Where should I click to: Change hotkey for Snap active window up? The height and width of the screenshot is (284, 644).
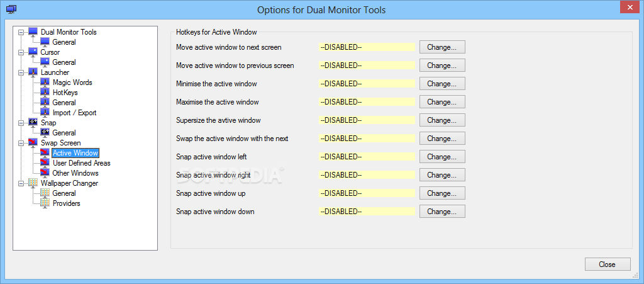click(442, 193)
